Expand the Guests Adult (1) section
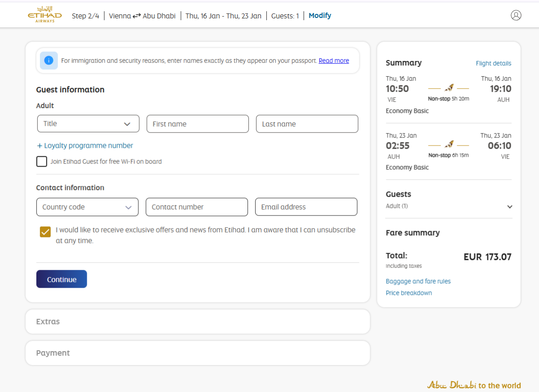Screen dimensions: 539x392 point(509,207)
